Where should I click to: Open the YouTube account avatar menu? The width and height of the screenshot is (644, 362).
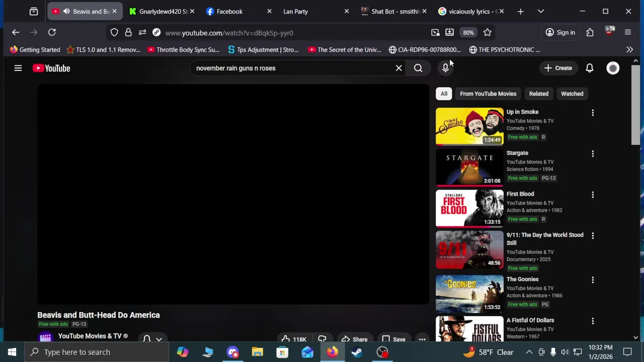tap(613, 68)
